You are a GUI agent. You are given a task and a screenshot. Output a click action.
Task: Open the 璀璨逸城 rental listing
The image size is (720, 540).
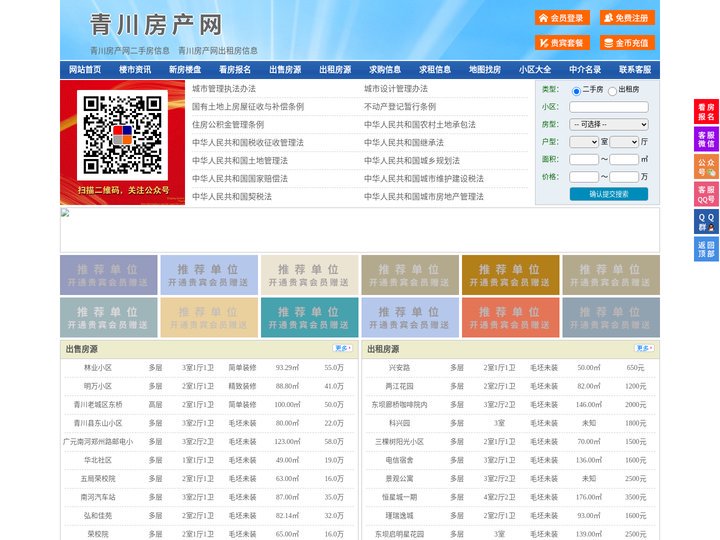399,516
